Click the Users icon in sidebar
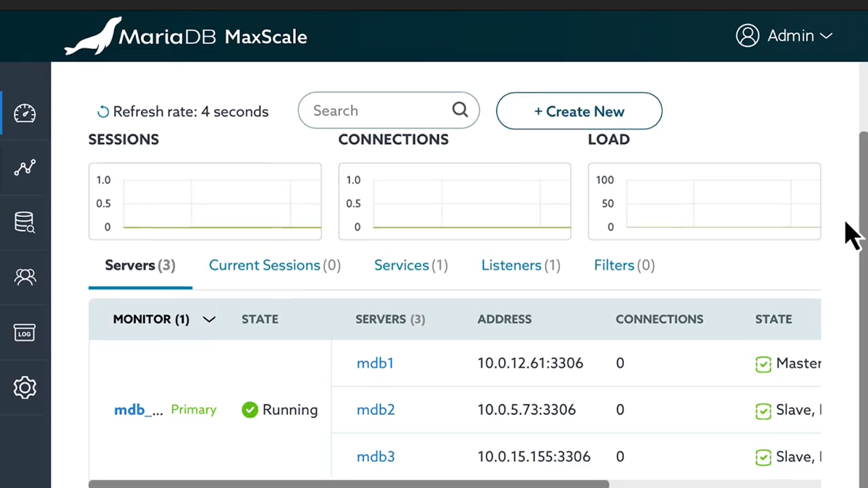This screenshot has height=488, width=868. 25,278
